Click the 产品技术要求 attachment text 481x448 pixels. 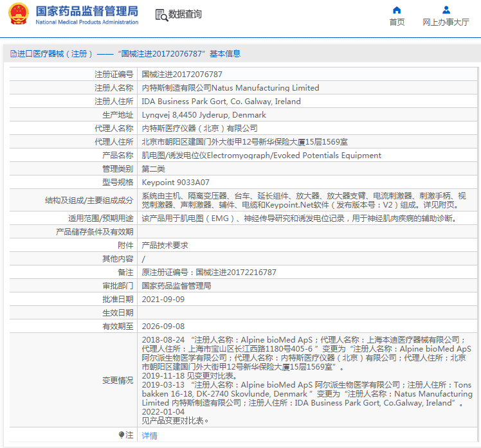pos(165,246)
